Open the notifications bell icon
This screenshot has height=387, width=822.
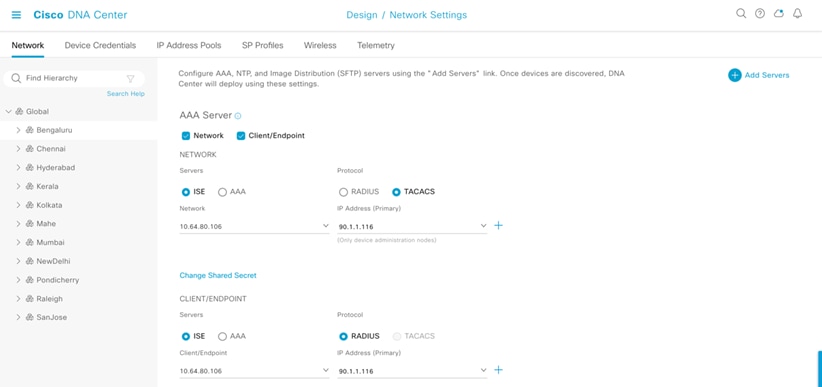point(797,14)
